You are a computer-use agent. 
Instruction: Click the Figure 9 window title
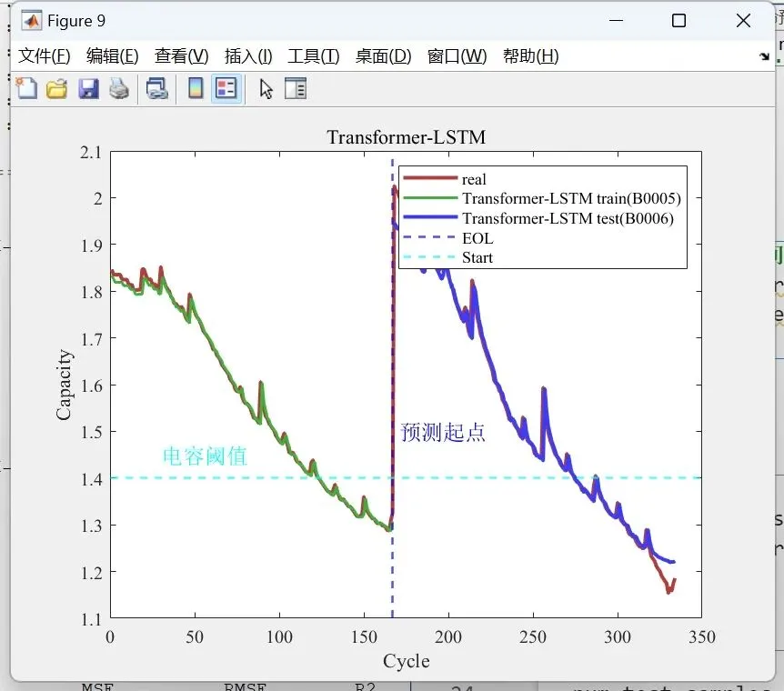point(76,21)
